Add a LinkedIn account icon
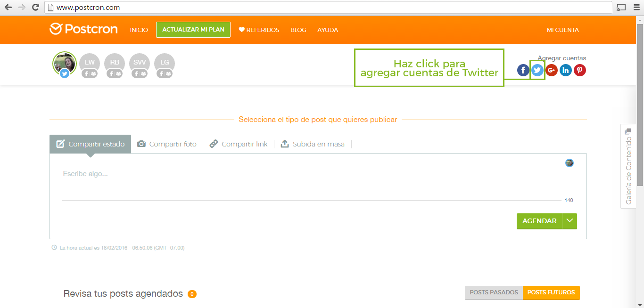 tap(565, 70)
